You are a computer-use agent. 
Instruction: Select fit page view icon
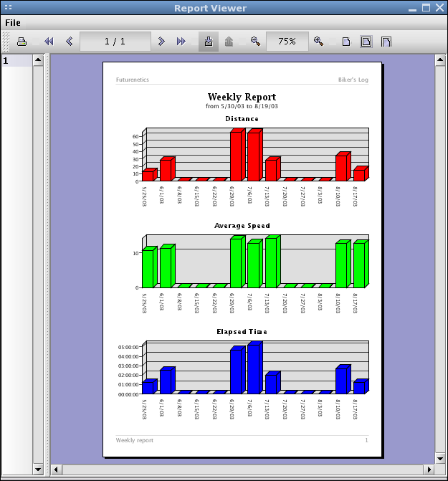[x=366, y=42]
